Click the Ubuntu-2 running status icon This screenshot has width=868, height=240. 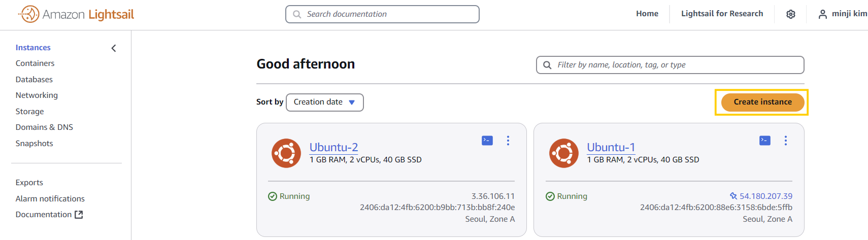click(x=273, y=196)
